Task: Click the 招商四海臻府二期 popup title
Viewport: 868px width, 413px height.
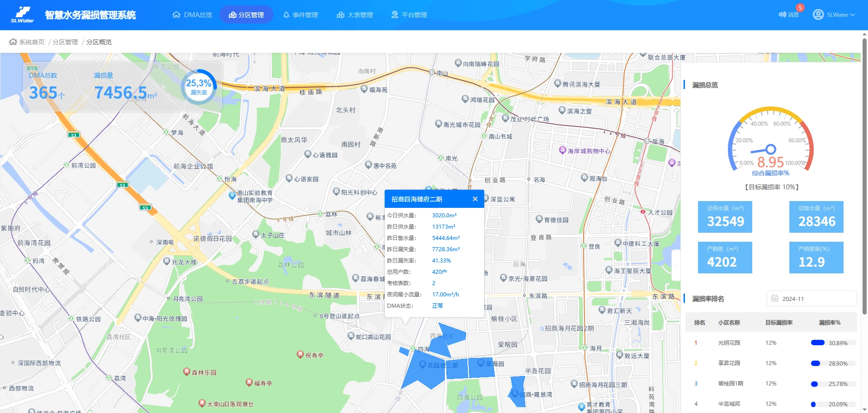Action: pos(417,199)
